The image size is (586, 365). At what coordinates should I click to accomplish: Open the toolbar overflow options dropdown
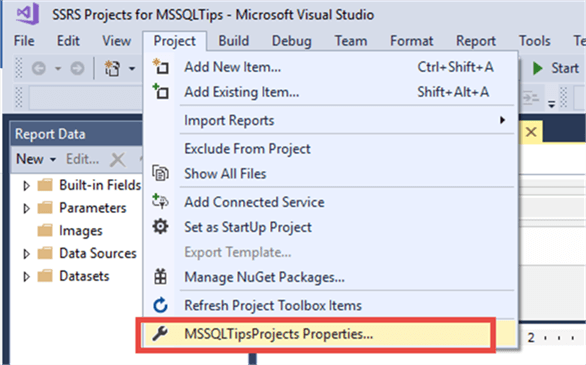(x=552, y=103)
